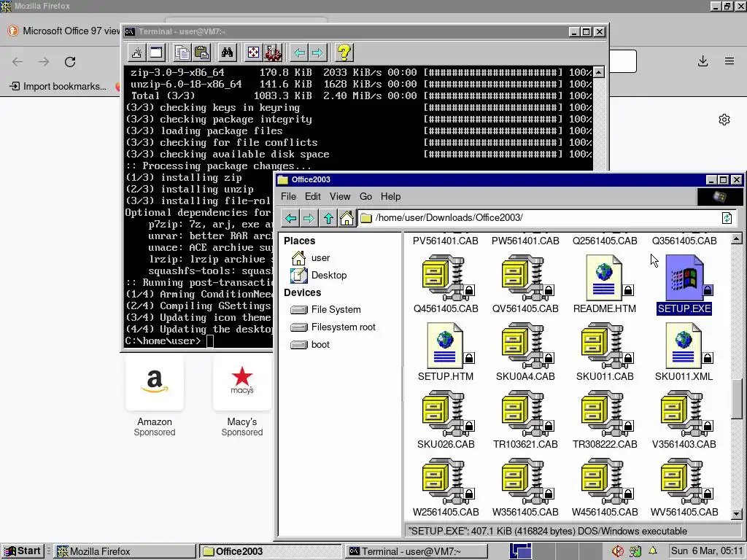747x560 pixels.
Task: Open Firefox hamburger application menu
Action: [729, 61]
